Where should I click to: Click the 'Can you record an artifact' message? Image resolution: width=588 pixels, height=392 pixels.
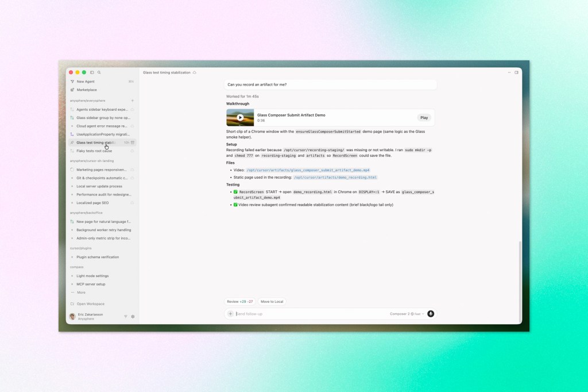tap(330, 85)
